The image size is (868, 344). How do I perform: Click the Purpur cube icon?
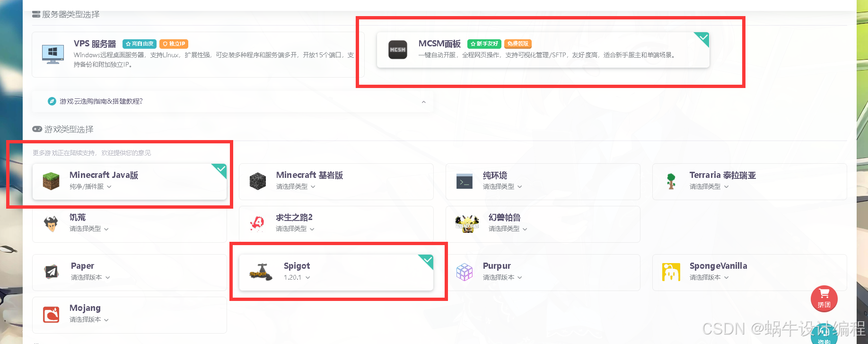(465, 272)
